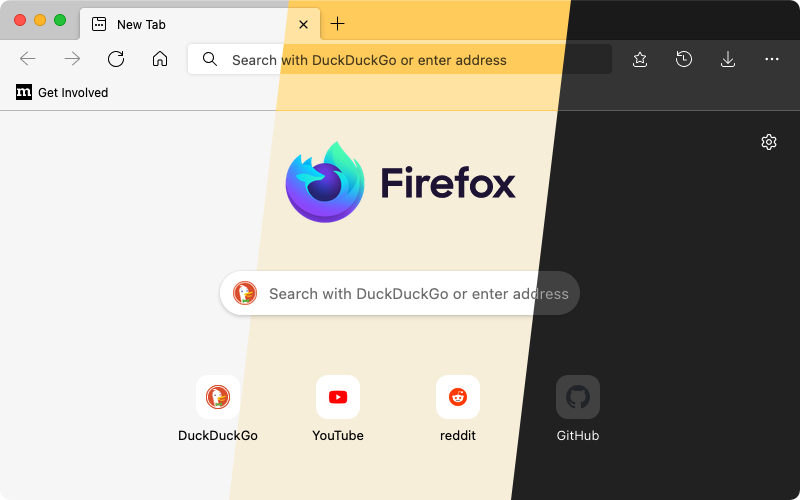Image resolution: width=800 pixels, height=500 pixels.
Task: Focus the top address bar field
Action: coord(399,59)
